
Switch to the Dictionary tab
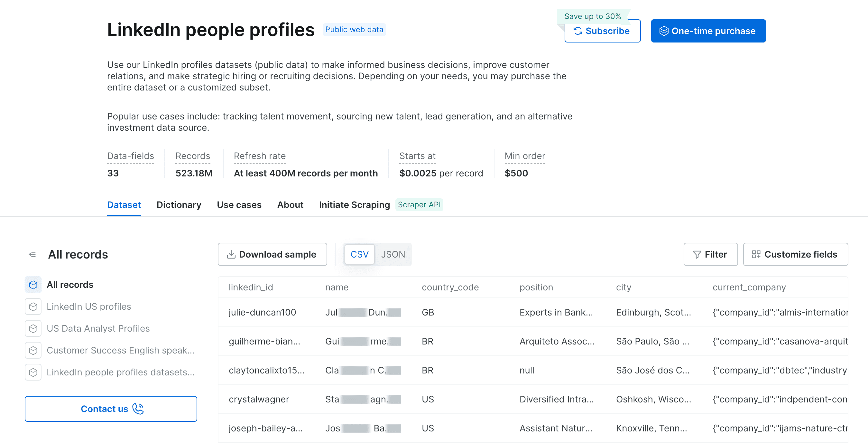[x=179, y=205]
